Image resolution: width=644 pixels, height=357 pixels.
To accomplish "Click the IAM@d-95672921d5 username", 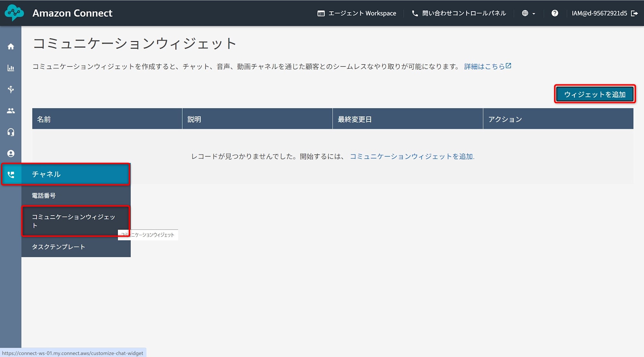I will pos(599,13).
